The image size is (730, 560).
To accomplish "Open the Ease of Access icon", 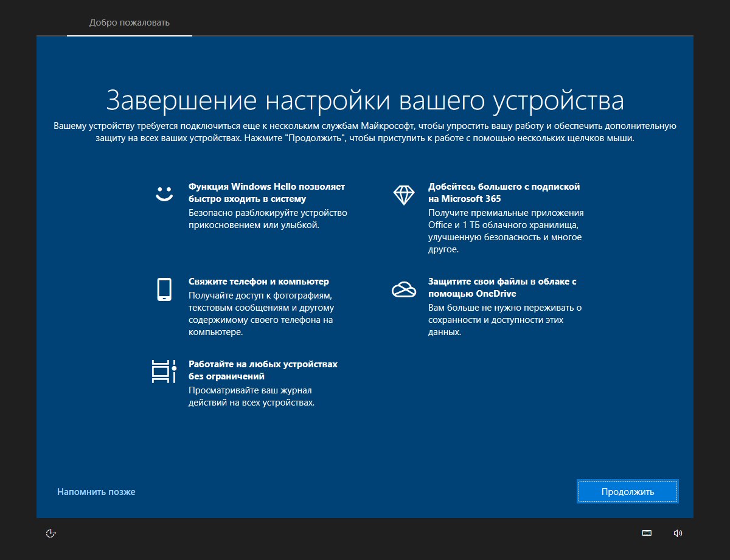I will click(51, 533).
